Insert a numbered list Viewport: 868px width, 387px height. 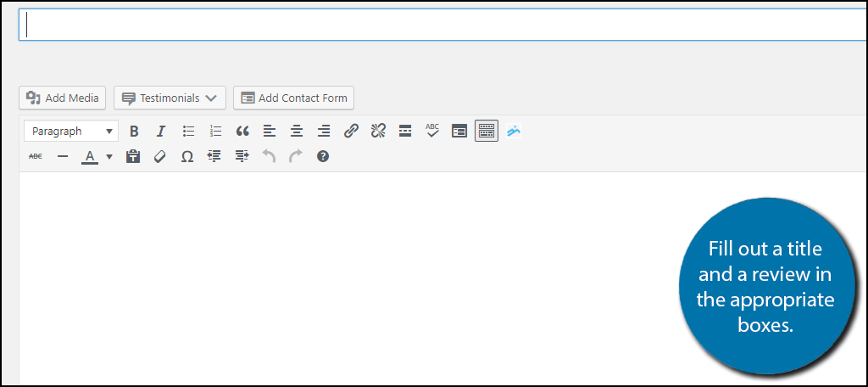215,132
